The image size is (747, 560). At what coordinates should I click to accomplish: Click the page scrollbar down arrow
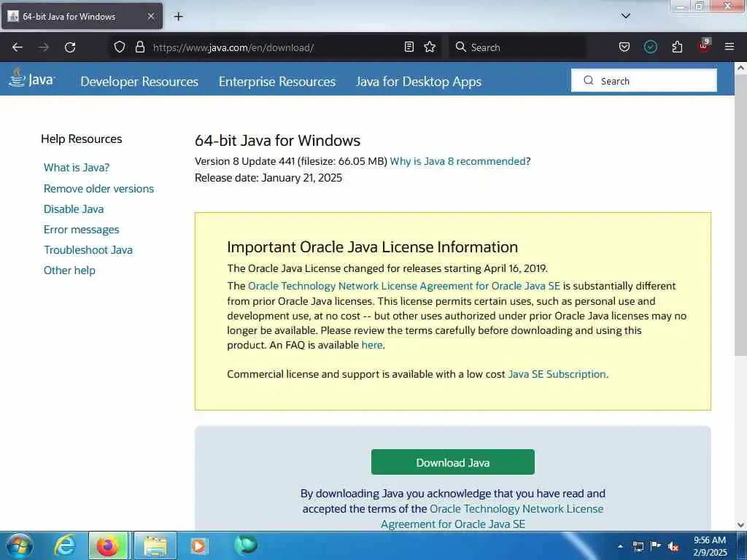[x=740, y=525]
